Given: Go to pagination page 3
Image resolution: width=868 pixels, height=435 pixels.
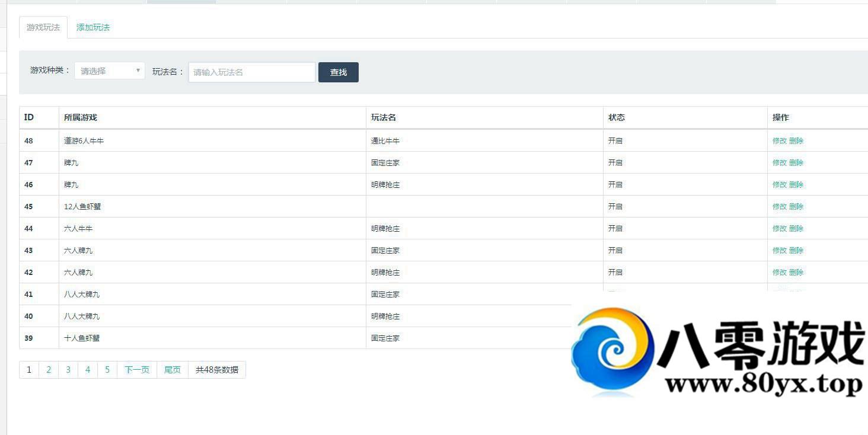Looking at the screenshot, I should tap(68, 370).
